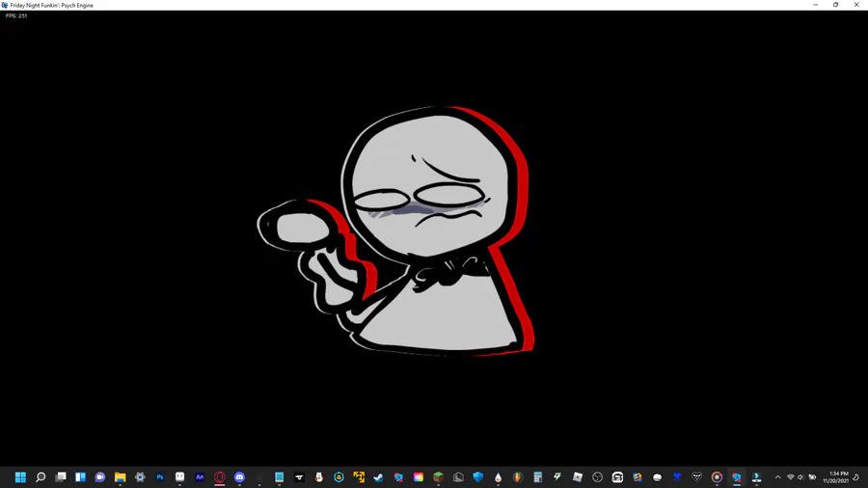
Task: Launch Minecraft grass block icon
Action: [x=439, y=477]
